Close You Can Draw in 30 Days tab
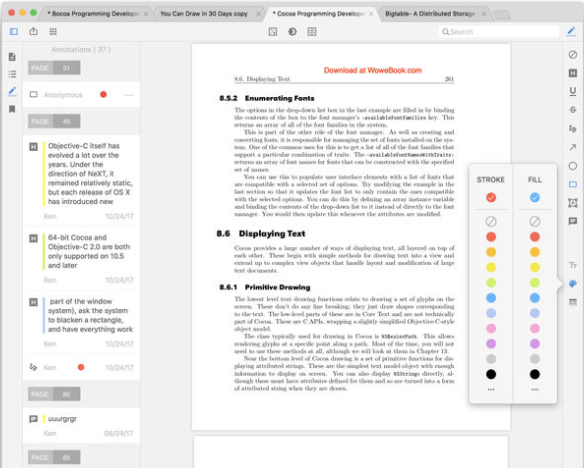Image resolution: width=584 pixels, height=468 pixels. (x=258, y=14)
